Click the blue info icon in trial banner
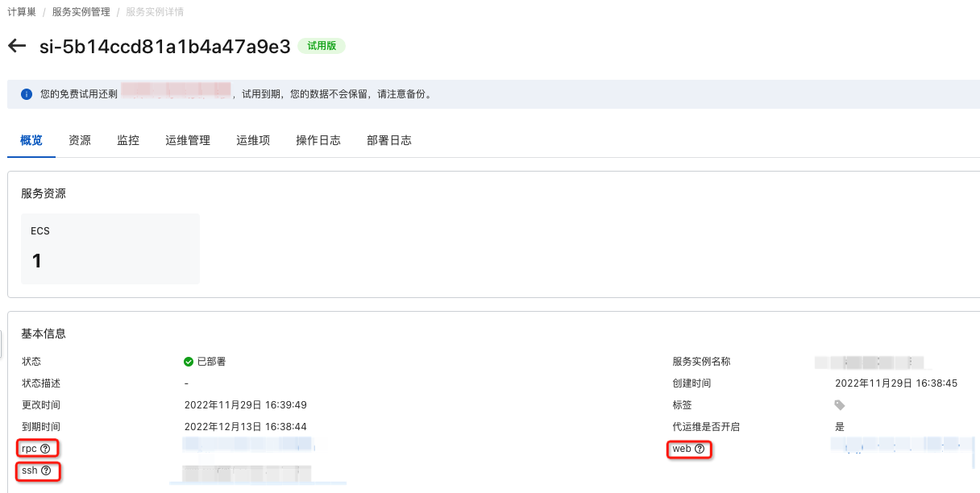 (27, 94)
